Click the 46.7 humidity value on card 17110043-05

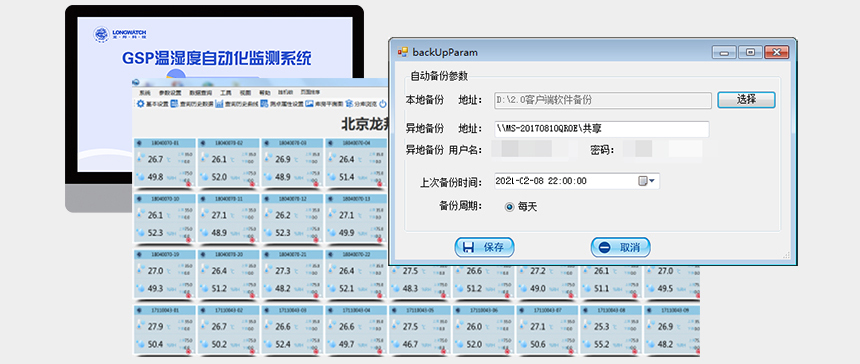point(411,345)
